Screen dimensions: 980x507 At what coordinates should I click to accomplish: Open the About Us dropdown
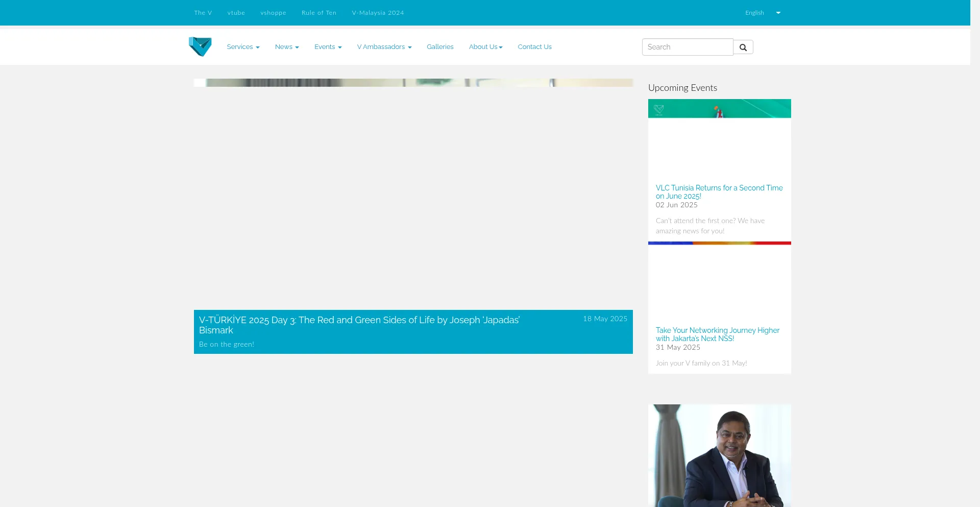pyautogui.click(x=485, y=47)
